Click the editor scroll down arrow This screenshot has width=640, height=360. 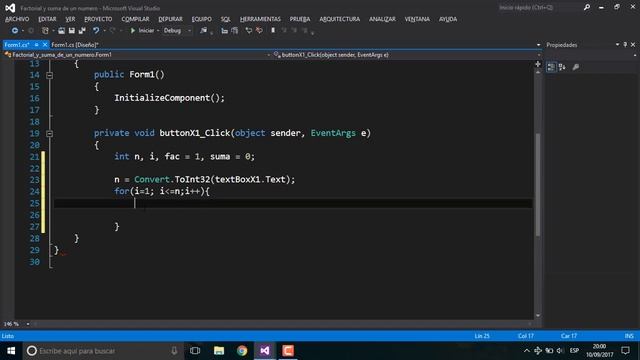pyautogui.click(x=538, y=316)
